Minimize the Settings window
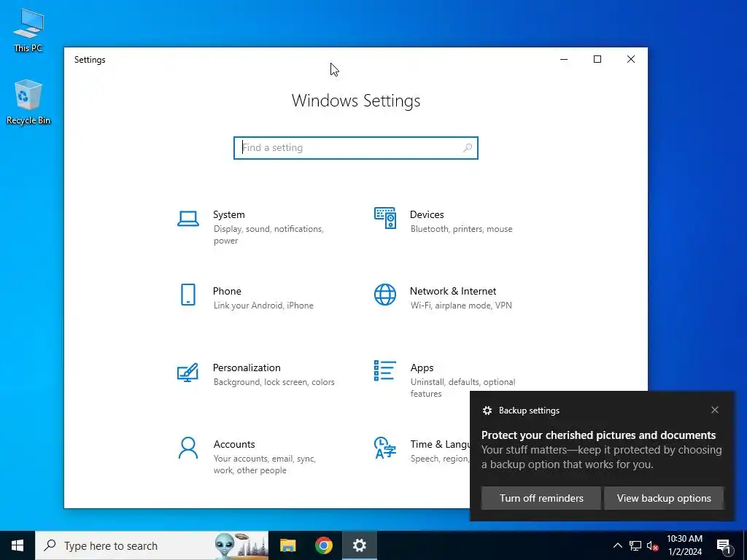Viewport: 747px width, 560px height. click(564, 59)
